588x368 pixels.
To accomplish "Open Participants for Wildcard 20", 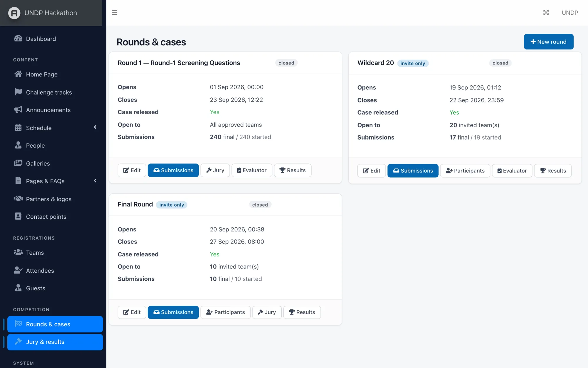I will (x=465, y=171).
